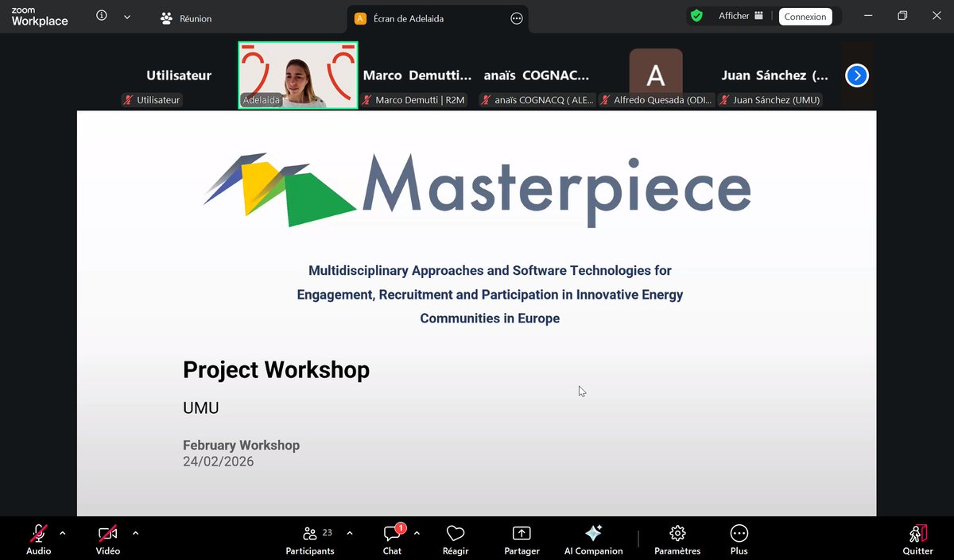Open the Participants panel
The height and width of the screenshot is (560, 954).
tap(310, 539)
